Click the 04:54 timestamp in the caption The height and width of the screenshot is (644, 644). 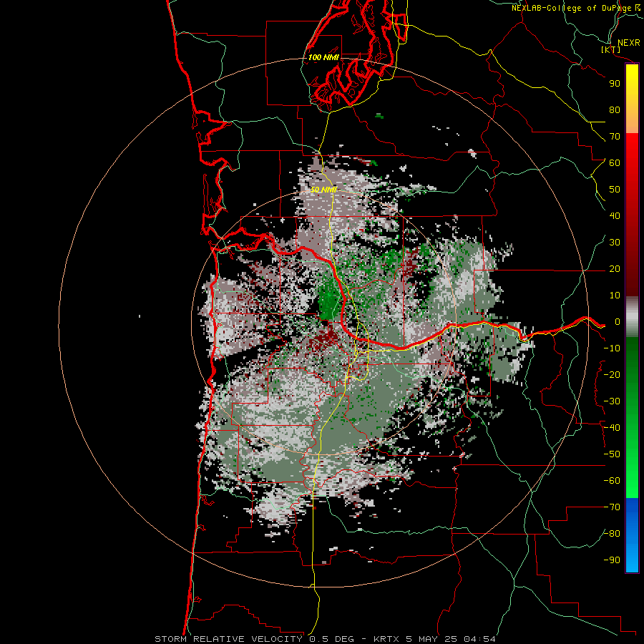[479, 639]
